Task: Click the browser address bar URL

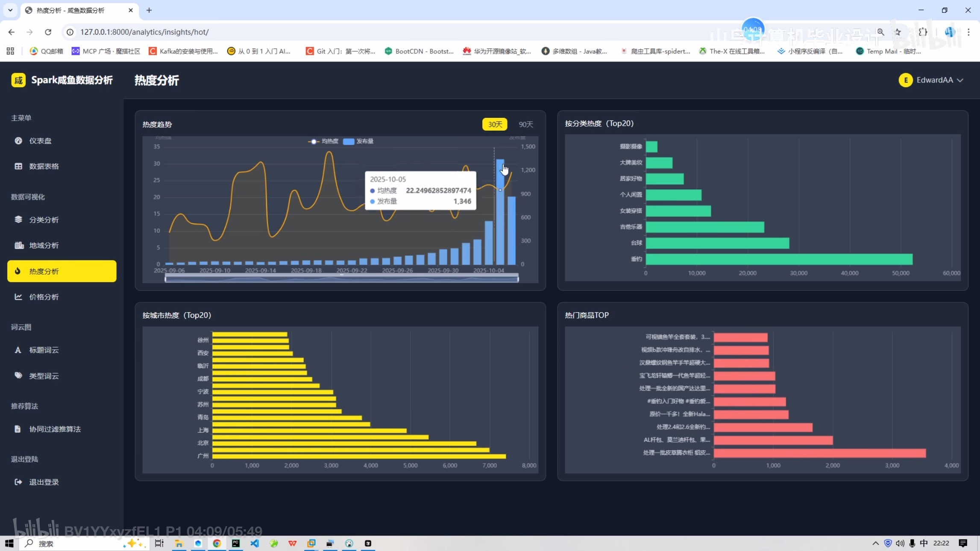Action: 144,32
